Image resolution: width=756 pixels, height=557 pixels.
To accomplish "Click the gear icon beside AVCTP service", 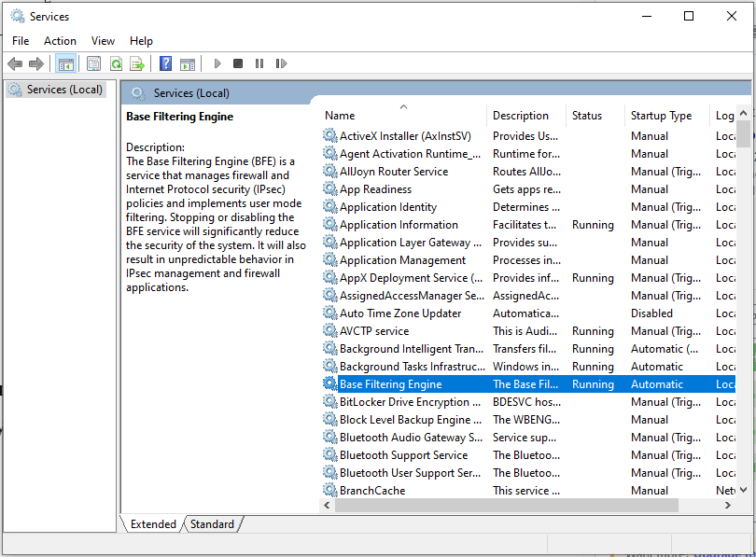I will pyautogui.click(x=329, y=330).
